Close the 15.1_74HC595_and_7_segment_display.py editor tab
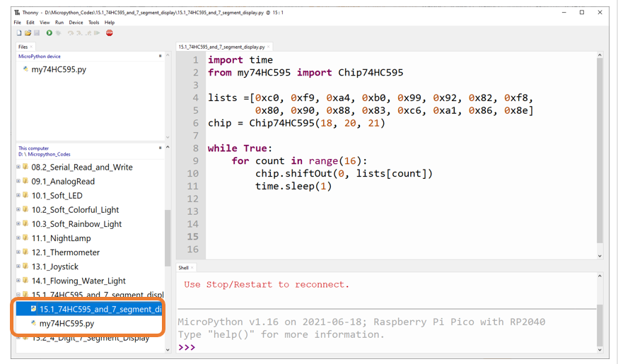The image size is (618, 364). click(x=269, y=47)
